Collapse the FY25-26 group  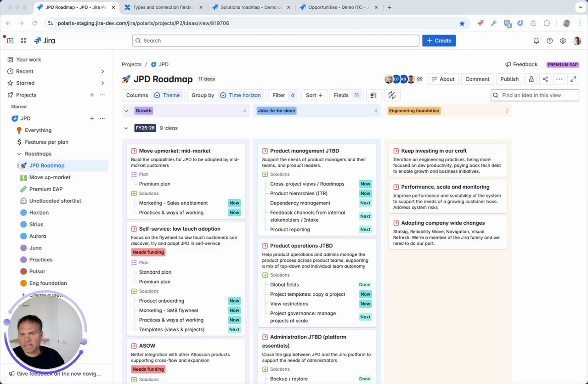tap(126, 128)
